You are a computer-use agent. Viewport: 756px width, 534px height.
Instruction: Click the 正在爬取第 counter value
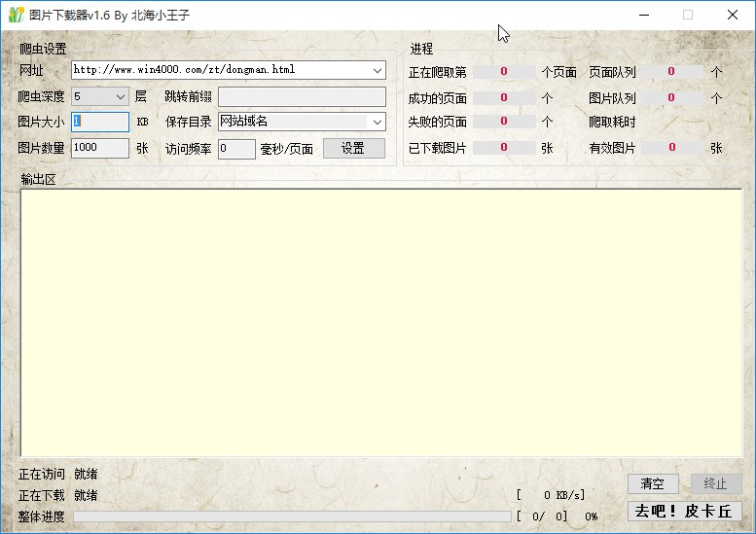[503, 72]
